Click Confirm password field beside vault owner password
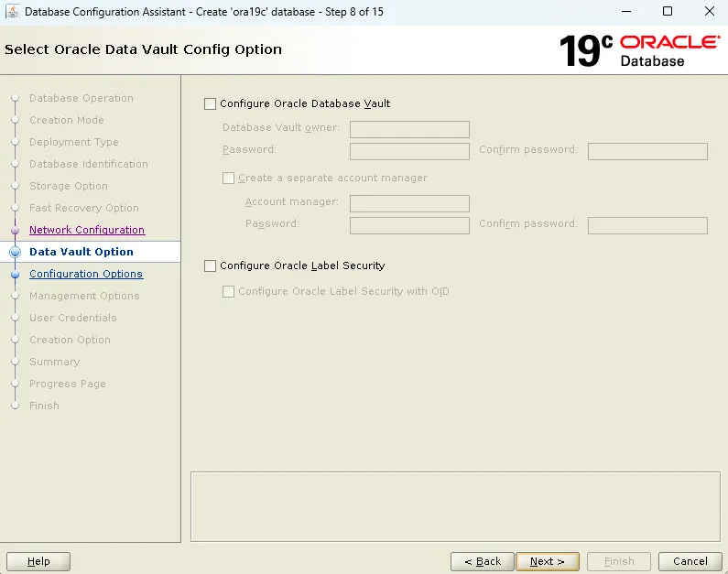 point(647,151)
